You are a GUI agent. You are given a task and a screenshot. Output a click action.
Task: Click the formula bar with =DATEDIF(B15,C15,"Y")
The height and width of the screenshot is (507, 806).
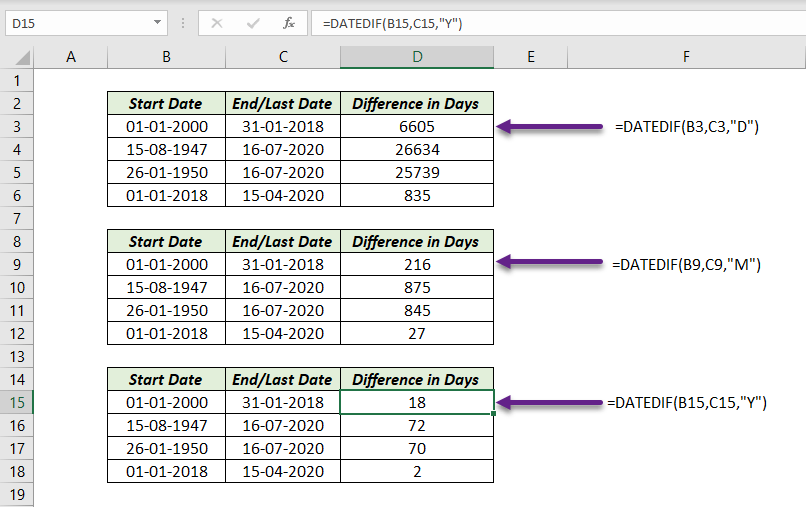(x=558, y=23)
